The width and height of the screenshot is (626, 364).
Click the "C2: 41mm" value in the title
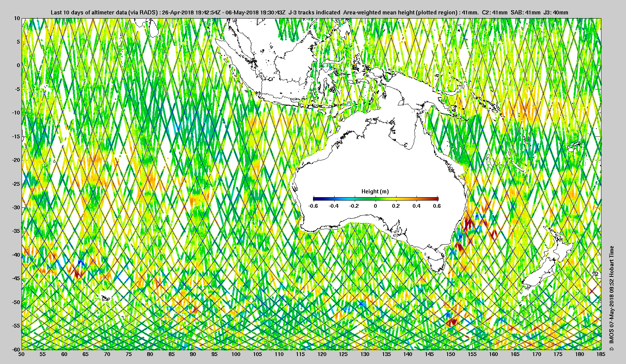[494, 13]
